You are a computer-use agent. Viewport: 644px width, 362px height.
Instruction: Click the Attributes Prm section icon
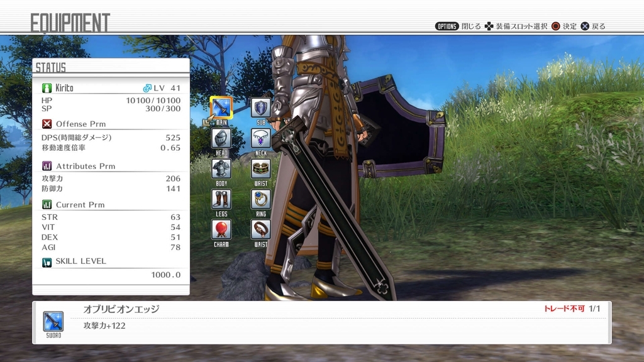pyautogui.click(x=47, y=166)
